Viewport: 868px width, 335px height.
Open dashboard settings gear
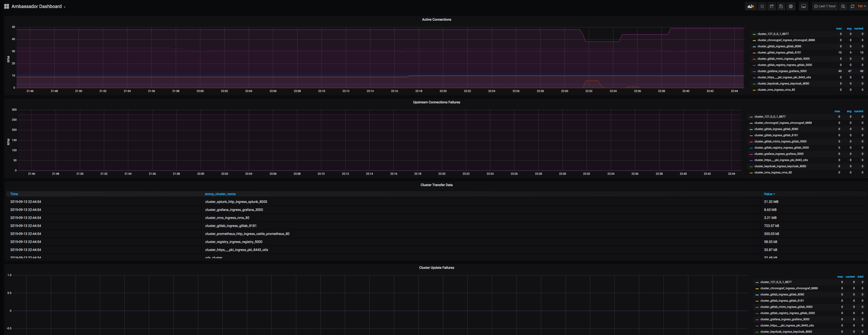coord(791,6)
